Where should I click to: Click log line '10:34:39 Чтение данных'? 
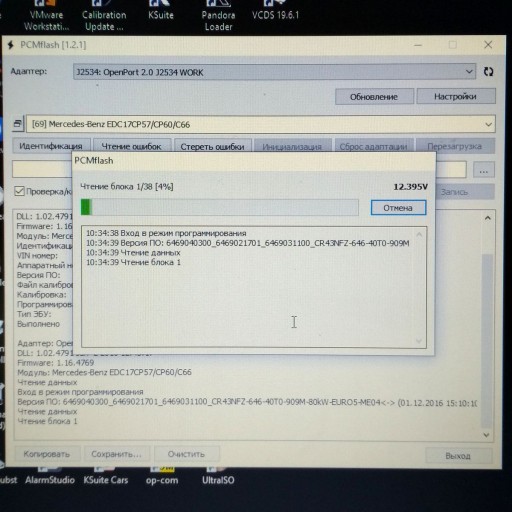point(133,253)
